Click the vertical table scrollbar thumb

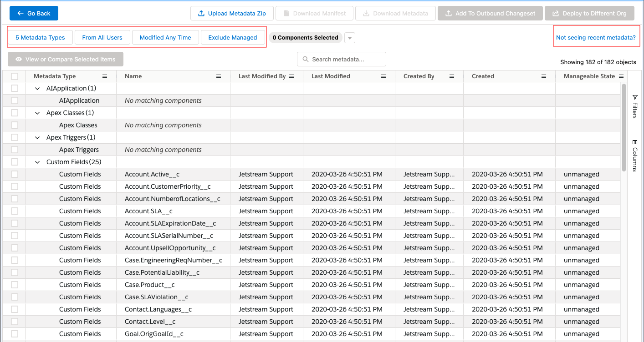(624, 127)
